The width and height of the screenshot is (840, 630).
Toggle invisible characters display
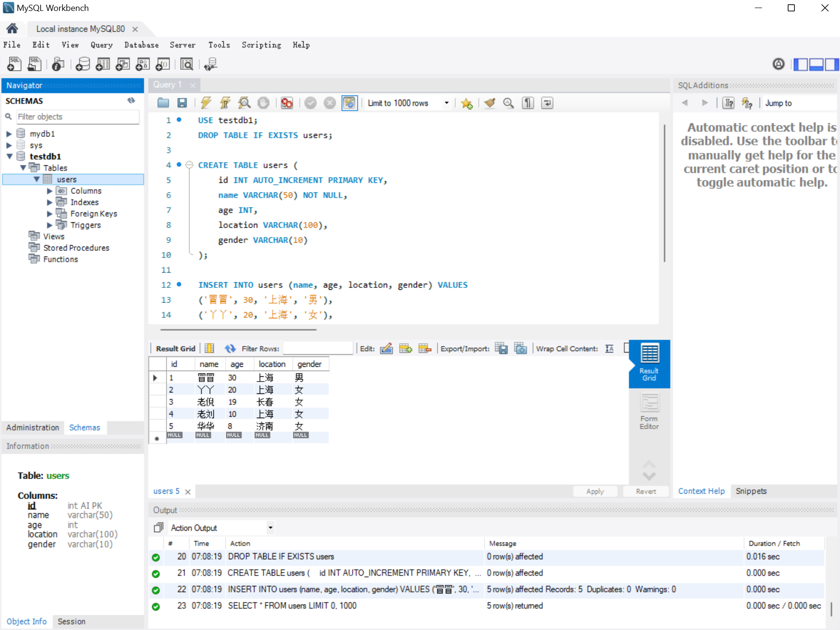click(528, 103)
